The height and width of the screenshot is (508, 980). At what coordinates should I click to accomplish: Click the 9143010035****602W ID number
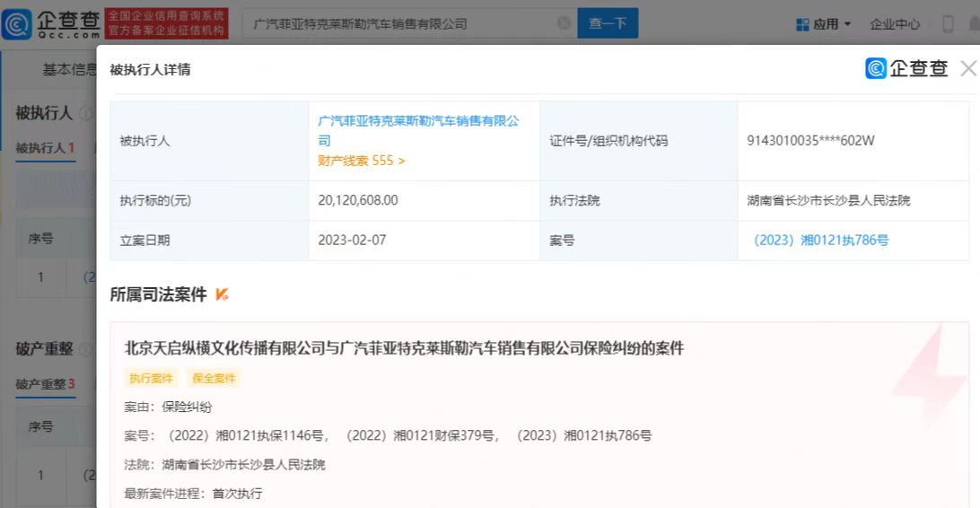coord(810,141)
